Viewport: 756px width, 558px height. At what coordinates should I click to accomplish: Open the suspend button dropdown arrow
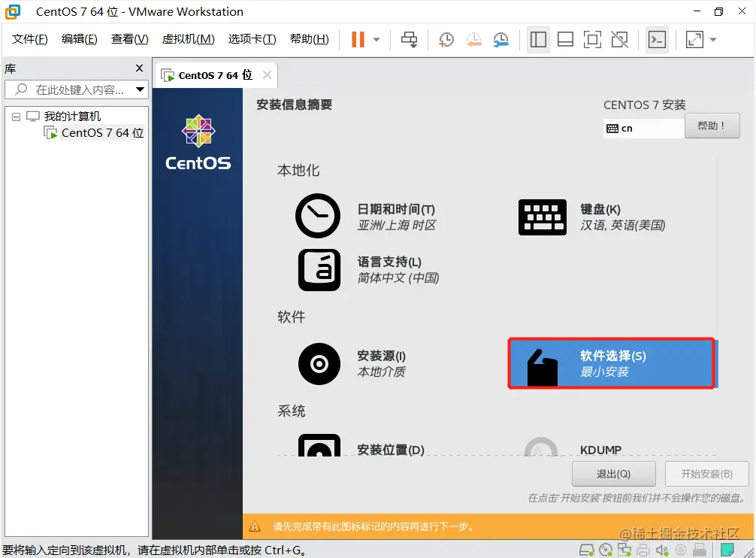coord(376,39)
